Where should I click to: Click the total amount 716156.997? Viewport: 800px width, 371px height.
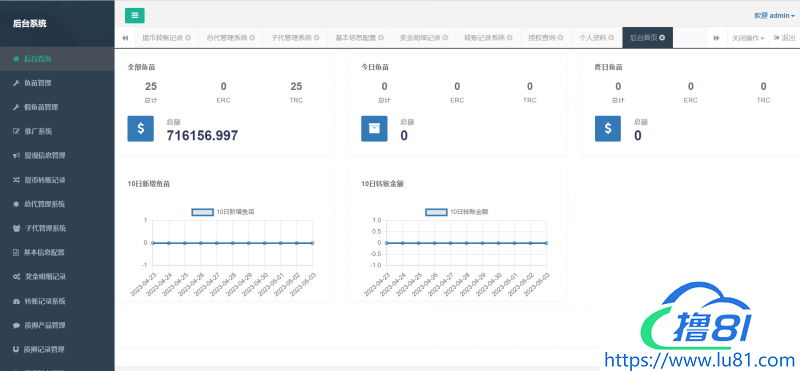coord(203,135)
